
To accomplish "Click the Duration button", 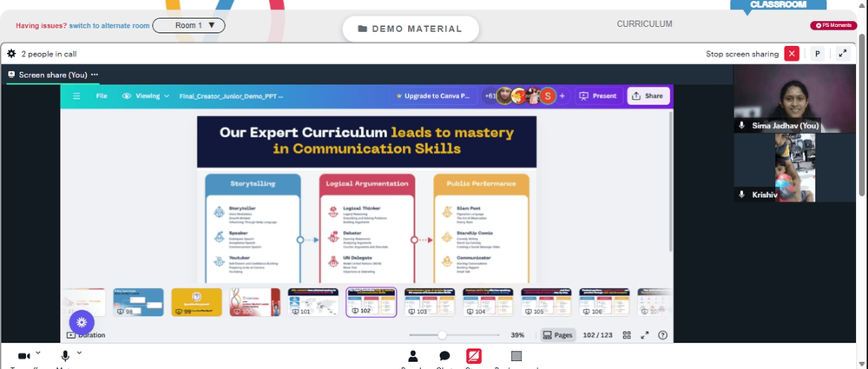I will pos(86,335).
